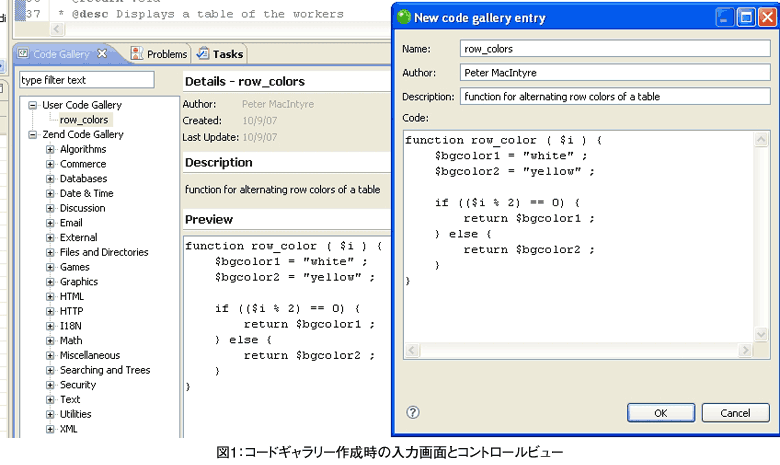The width and height of the screenshot is (780, 465).
Task: Click the Code Gallery tab icon
Action: click(23, 54)
